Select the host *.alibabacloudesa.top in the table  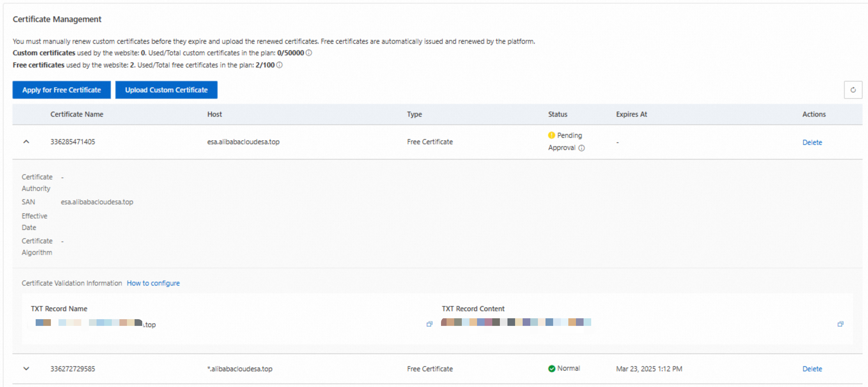(x=240, y=368)
